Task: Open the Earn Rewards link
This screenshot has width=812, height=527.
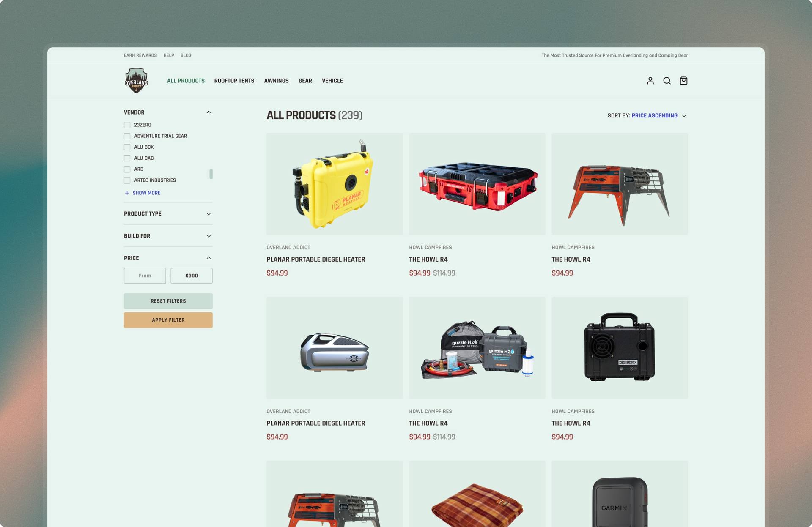Action: point(140,55)
